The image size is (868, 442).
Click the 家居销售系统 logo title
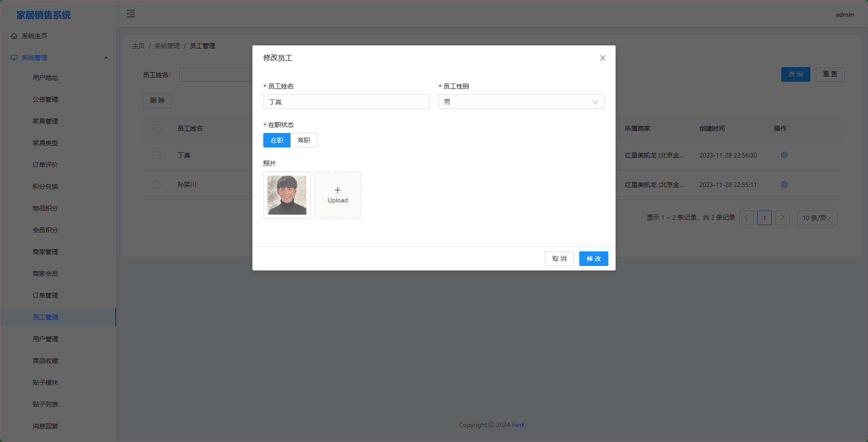pos(44,15)
